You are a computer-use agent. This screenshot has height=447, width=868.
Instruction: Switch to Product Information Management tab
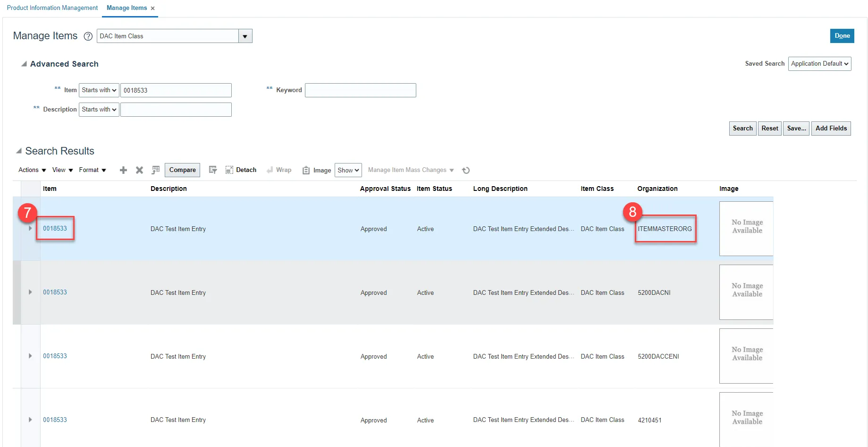(x=52, y=8)
